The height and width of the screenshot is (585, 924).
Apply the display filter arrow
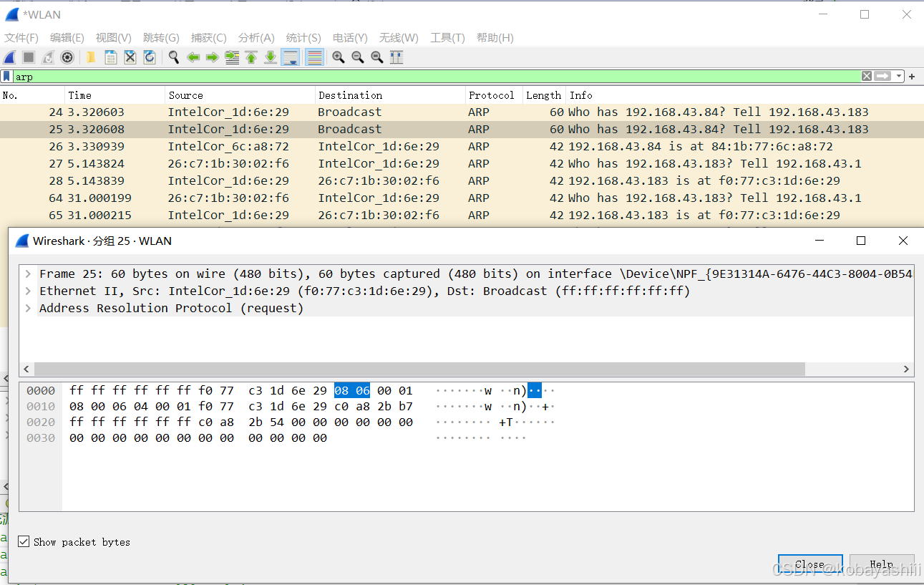tap(882, 76)
